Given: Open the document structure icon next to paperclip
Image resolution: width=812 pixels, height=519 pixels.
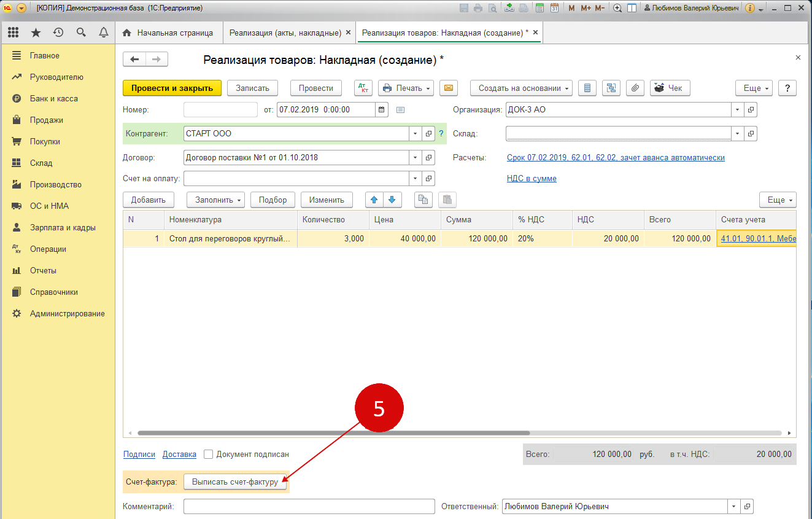Looking at the screenshot, I should click(611, 88).
